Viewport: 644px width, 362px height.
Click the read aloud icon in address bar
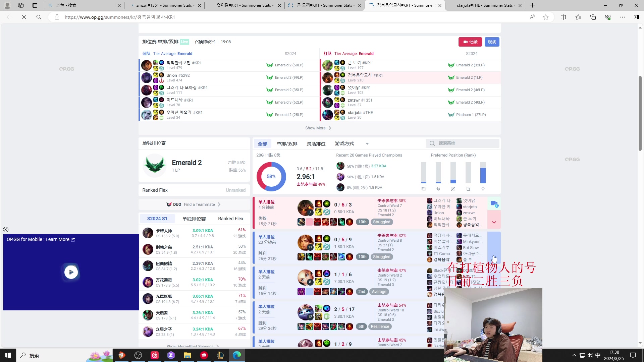532,17
